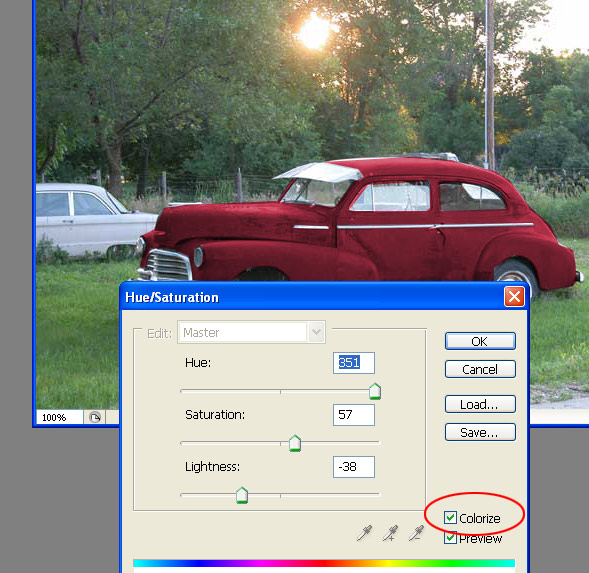Click the Hue slider handle
This screenshot has height=573, width=589.
coord(375,391)
